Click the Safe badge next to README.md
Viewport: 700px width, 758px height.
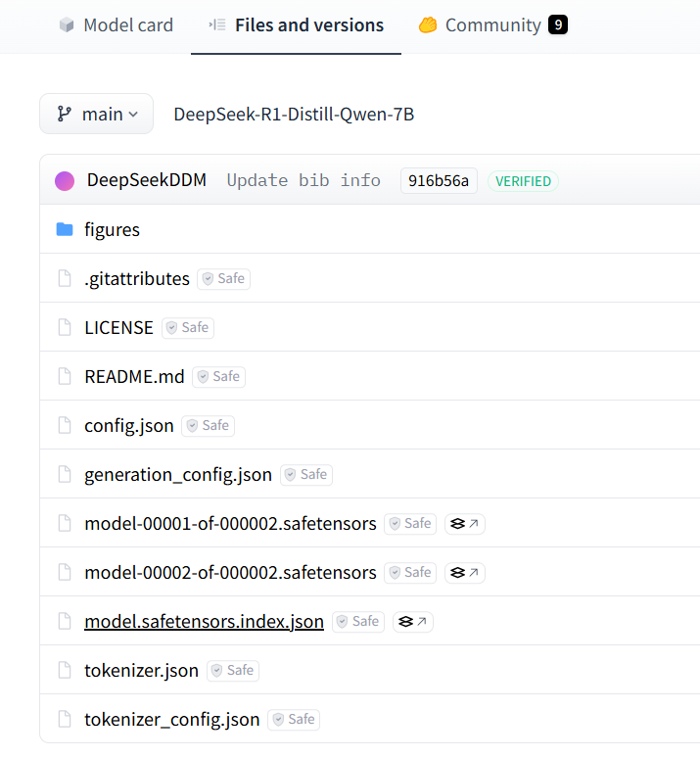click(x=218, y=377)
